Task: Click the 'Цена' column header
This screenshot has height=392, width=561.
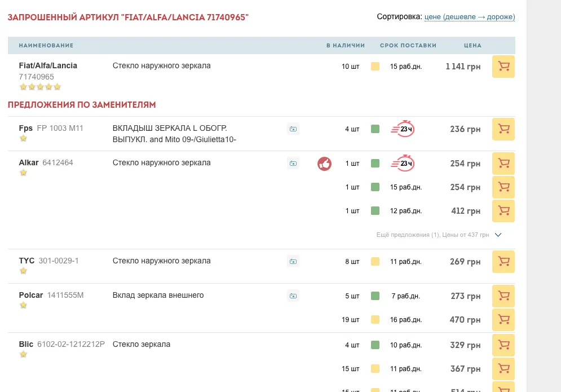Action: click(472, 46)
